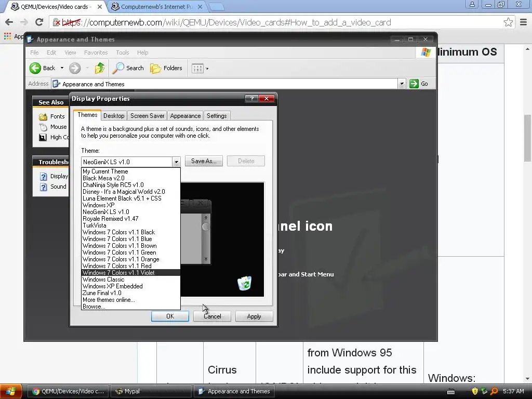Click the keyboard icon in the system tray

click(x=451, y=392)
